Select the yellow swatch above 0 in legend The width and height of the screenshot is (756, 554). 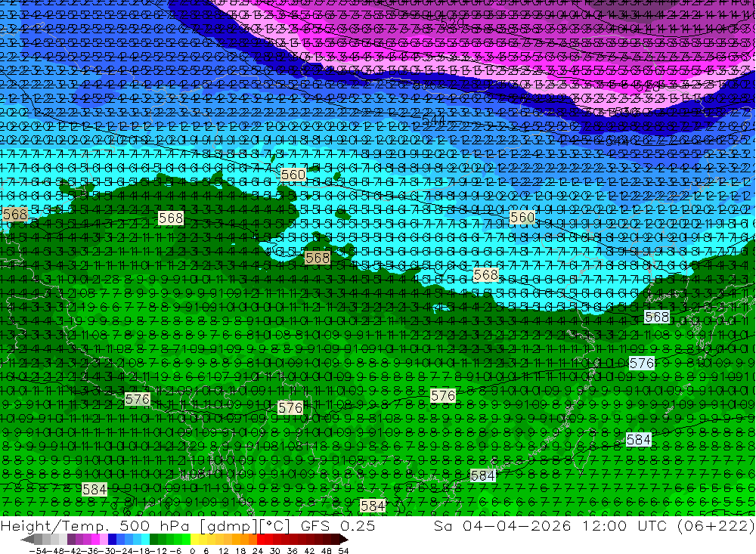click(x=195, y=540)
